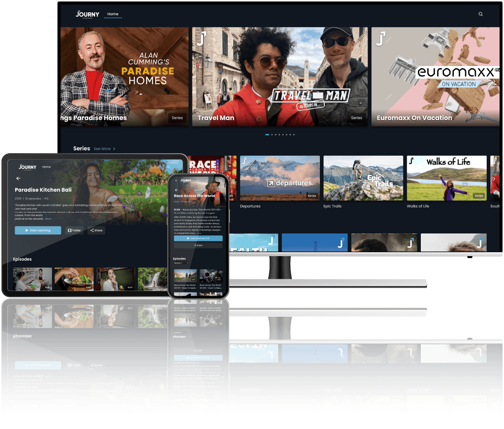Select the first carousel pagination dot
Screen dimensions: 504x429
pyautogui.click(x=267, y=134)
